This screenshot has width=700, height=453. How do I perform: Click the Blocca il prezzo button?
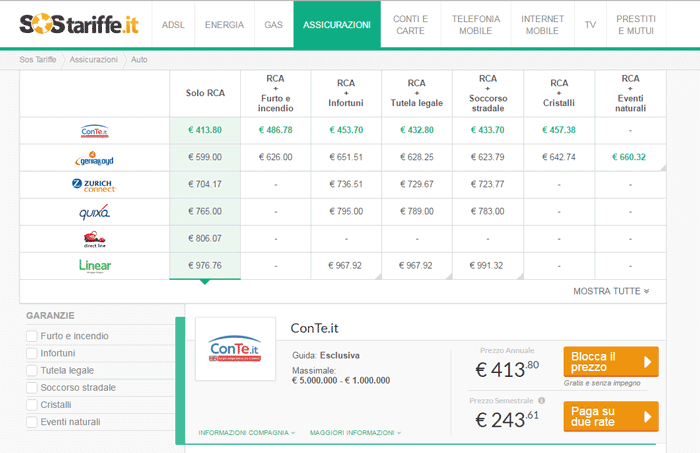[611, 362]
